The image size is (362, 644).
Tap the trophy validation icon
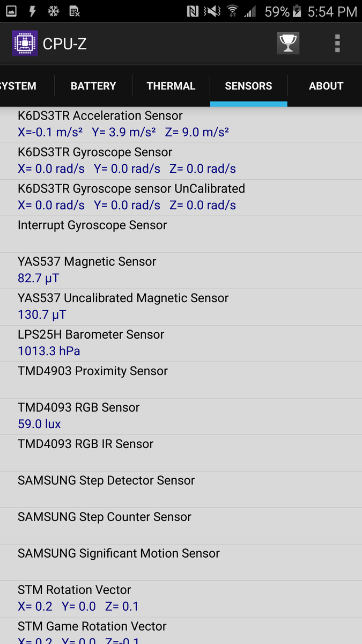288,43
